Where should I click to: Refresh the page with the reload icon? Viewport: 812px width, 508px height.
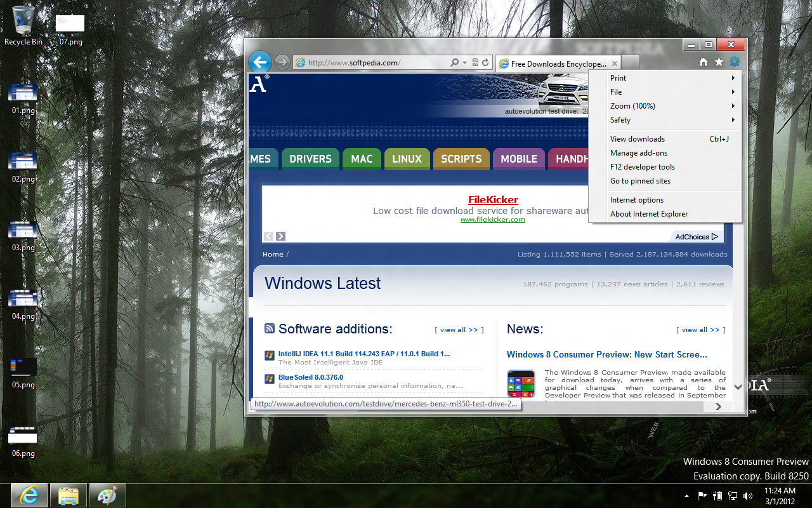[485, 63]
